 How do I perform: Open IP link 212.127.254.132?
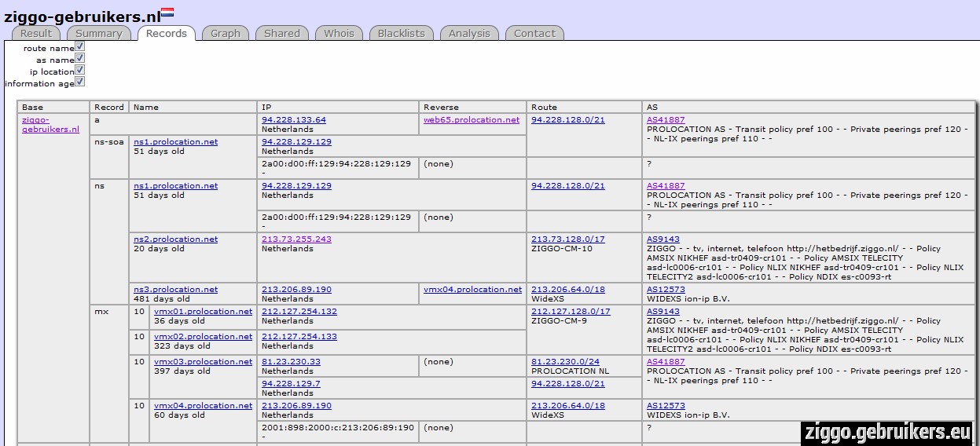[x=299, y=311]
